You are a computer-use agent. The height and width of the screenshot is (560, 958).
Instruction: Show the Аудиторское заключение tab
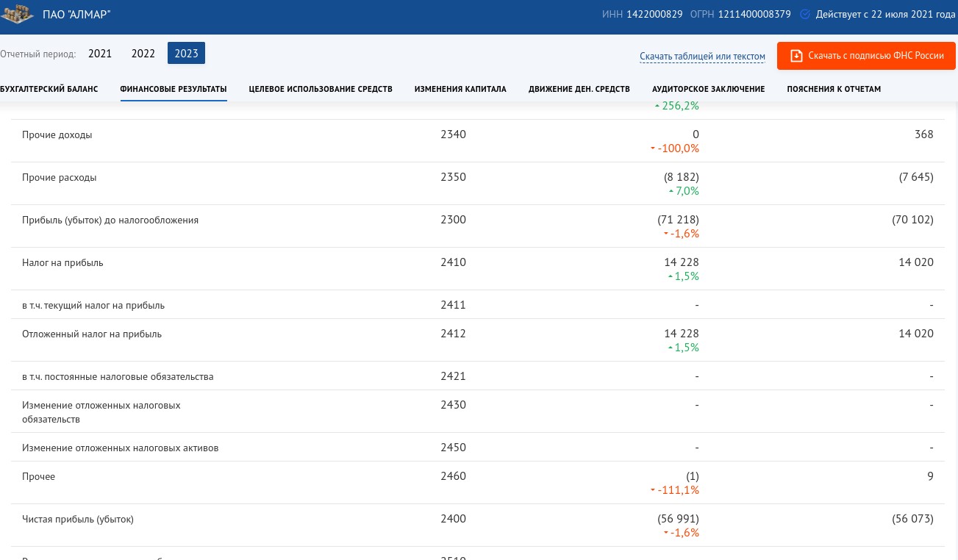tap(709, 89)
